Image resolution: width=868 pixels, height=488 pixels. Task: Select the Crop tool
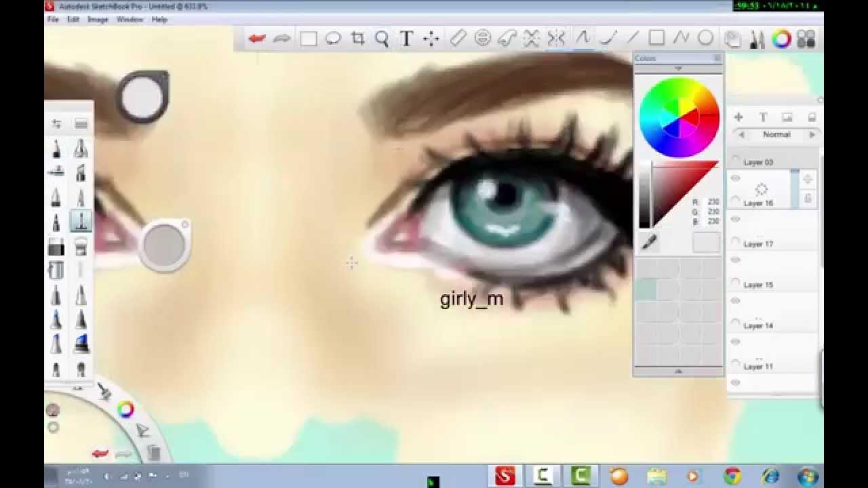[358, 39]
